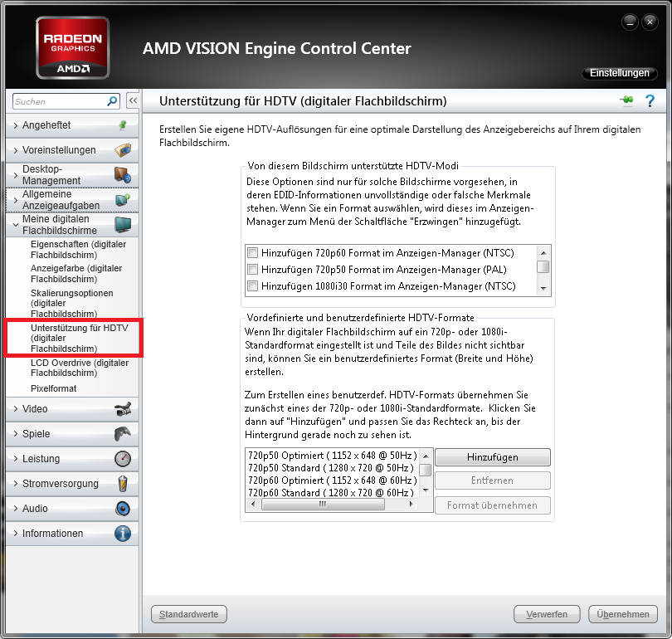Open Anzeigefarbe (digitaler Flachbildschirm) page

click(x=76, y=273)
